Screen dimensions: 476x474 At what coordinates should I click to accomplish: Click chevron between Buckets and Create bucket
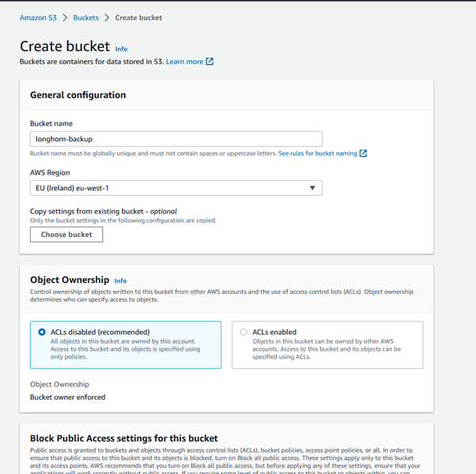pos(107,18)
